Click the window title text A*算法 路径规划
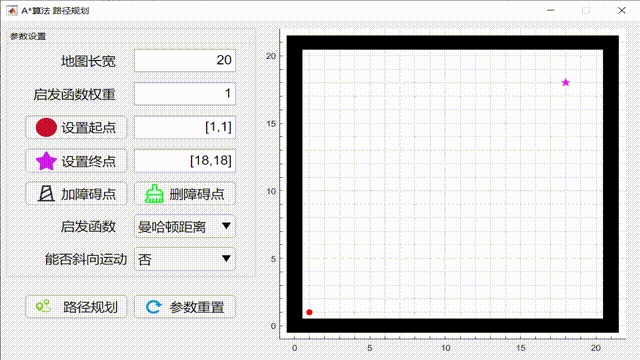Viewport: 640px width, 360px height. (55, 11)
